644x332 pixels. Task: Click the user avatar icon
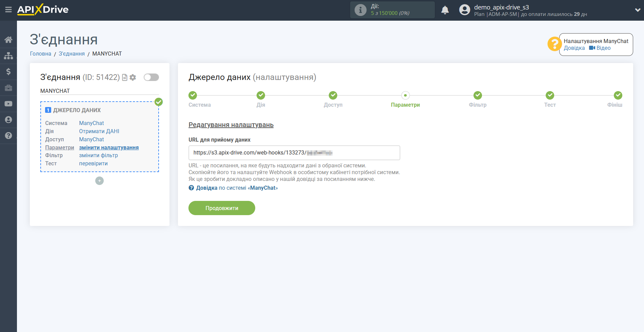[x=465, y=10]
